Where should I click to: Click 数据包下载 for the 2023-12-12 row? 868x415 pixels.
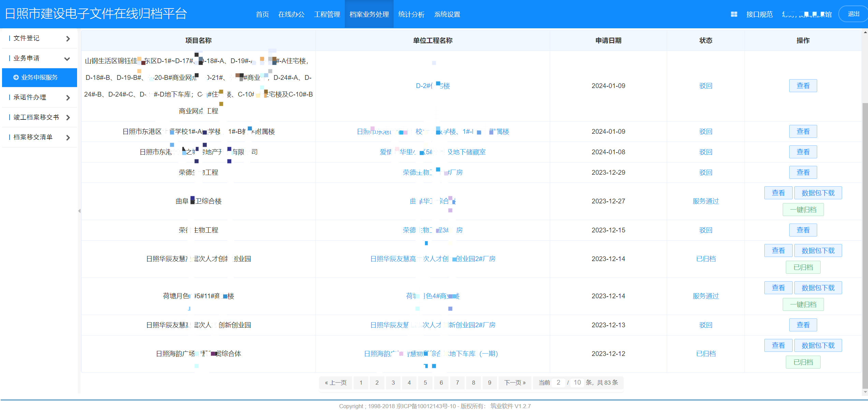[818, 345]
